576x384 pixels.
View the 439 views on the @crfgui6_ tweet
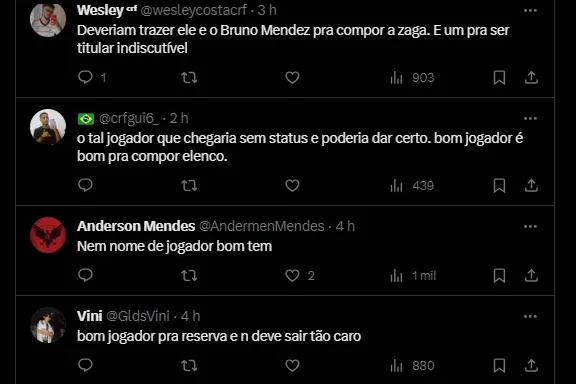[412, 186]
